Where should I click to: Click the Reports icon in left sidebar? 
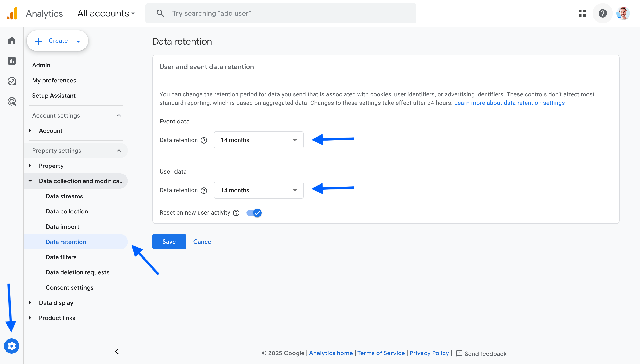point(12,61)
